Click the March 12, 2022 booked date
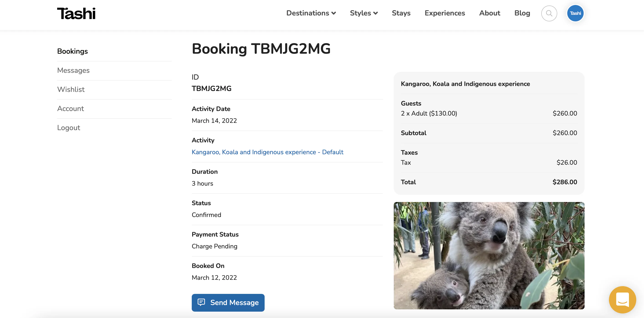This screenshot has height=318, width=644. [214, 278]
